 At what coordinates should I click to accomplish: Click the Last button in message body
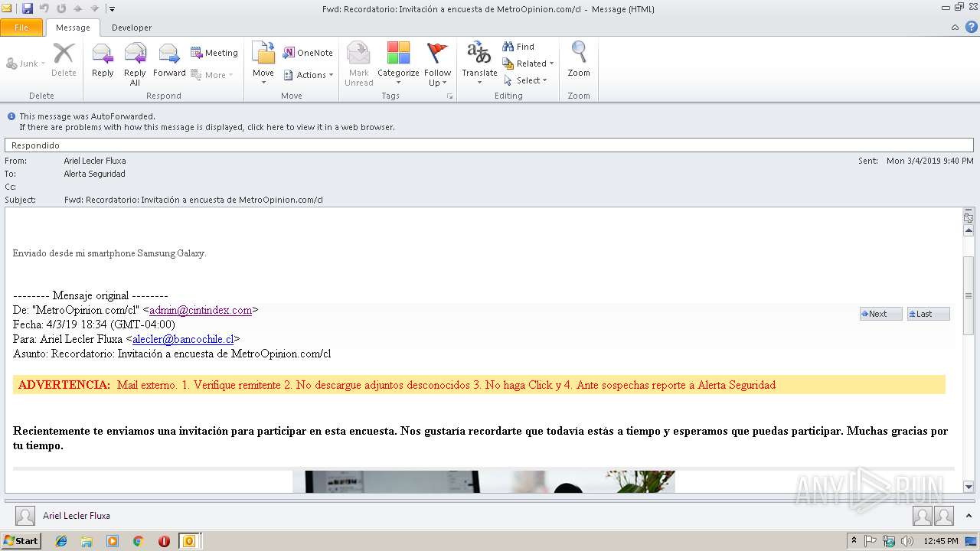click(x=928, y=314)
